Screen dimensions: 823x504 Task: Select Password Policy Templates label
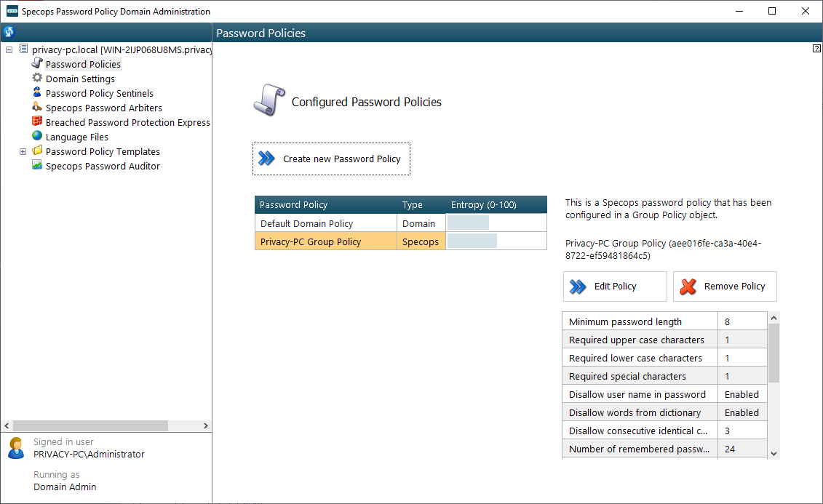[x=103, y=151]
